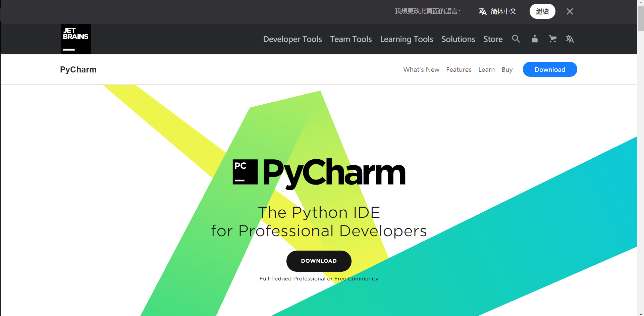Click heading 'The Python IDE'
The height and width of the screenshot is (316, 644).
319,212
